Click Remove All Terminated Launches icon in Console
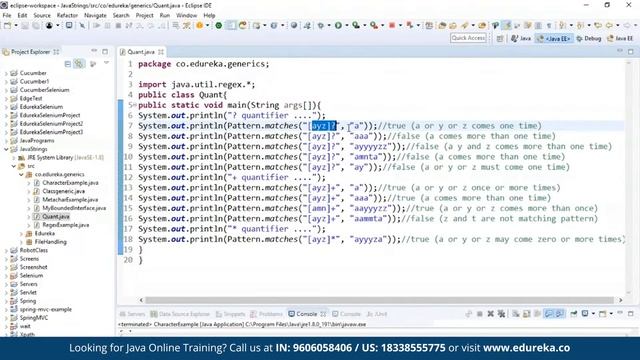 (x=501, y=313)
